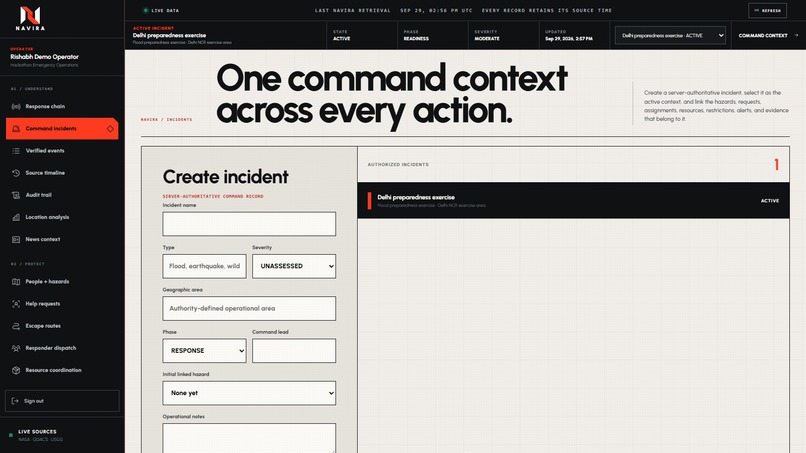The height and width of the screenshot is (453, 806).
Task: Click the Sign out arrow icon
Action: 15,401
